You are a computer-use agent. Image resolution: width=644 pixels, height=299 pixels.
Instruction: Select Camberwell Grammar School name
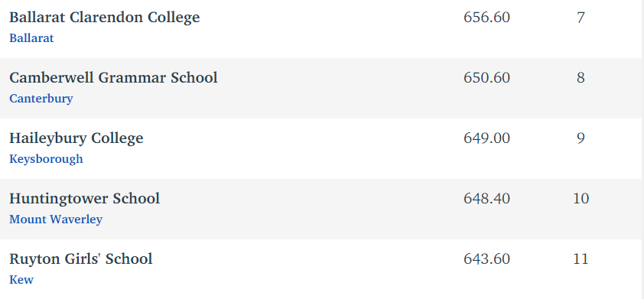[x=113, y=78]
